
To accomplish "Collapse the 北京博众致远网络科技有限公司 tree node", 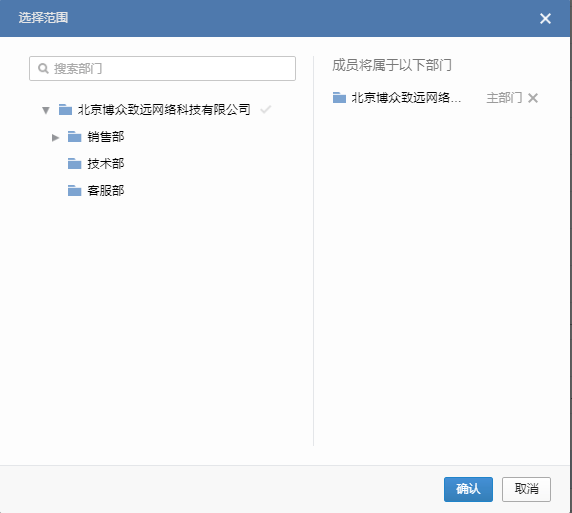I will [x=46, y=110].
